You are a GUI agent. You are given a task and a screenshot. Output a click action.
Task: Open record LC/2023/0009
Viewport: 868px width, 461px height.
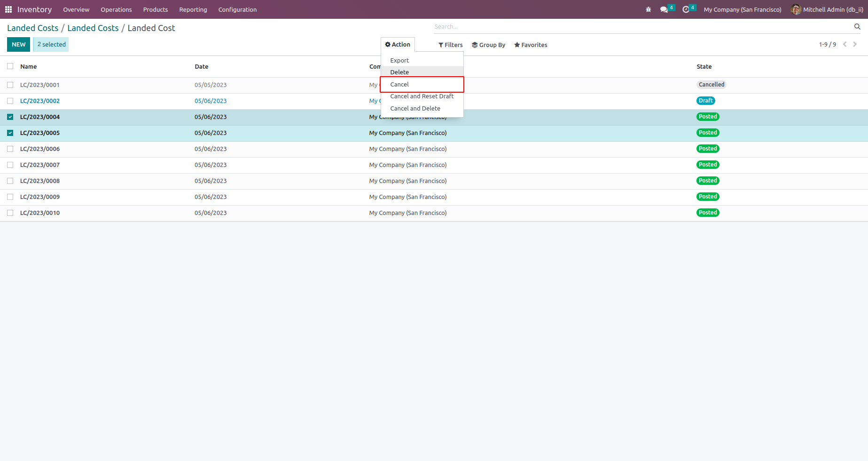(x=40, y=197)
